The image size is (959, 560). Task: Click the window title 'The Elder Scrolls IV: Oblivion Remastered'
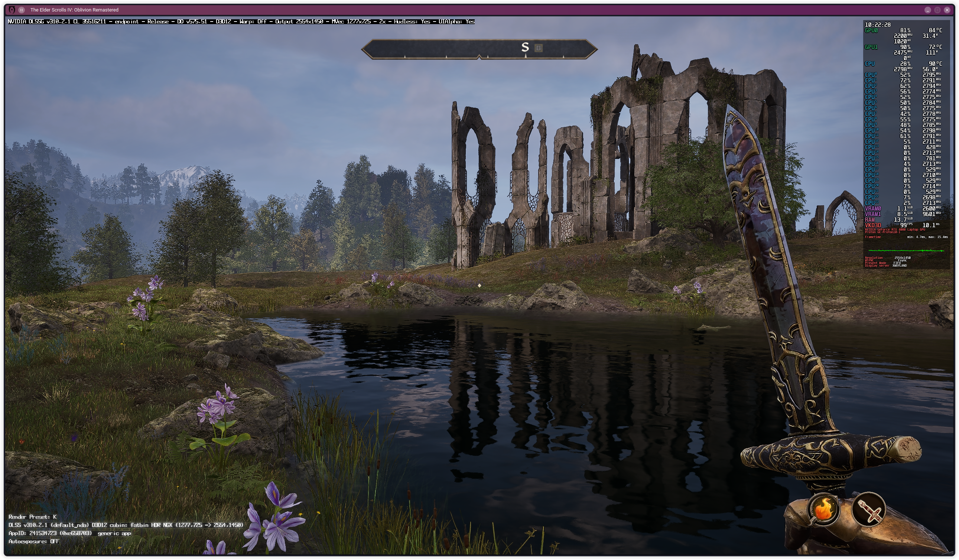pos(74,10)
